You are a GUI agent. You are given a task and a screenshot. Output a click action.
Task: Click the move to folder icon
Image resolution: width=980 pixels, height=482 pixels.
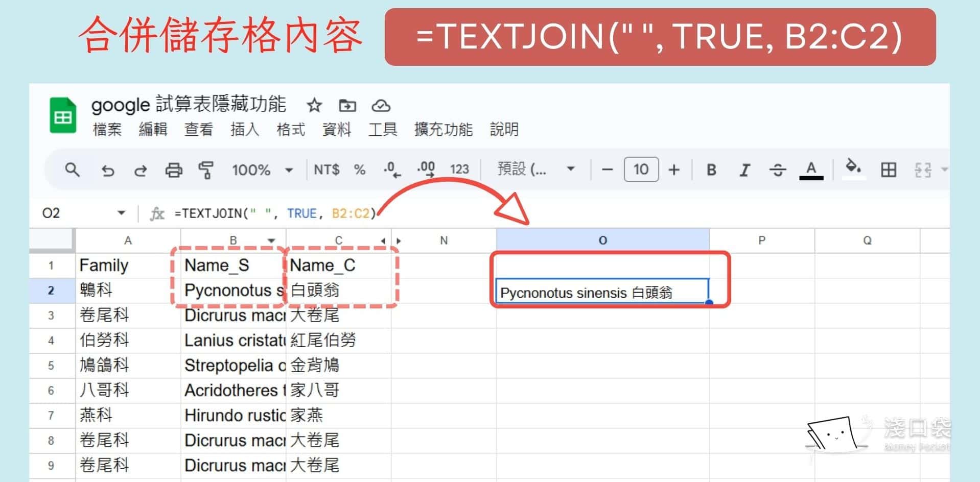tap(347, 106)
